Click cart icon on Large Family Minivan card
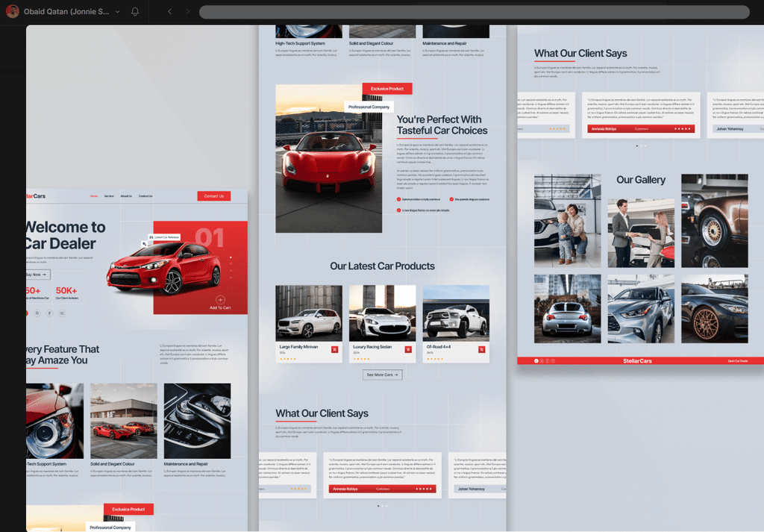Image resolution: width=764 pixels, height=532 pixels. (335, 349)
